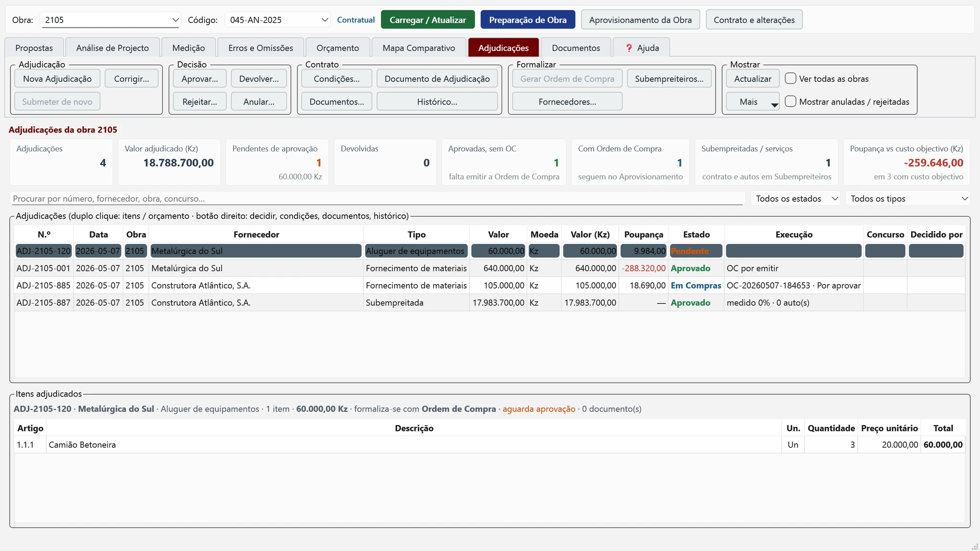Open the Histórico... button
The width and height of the screenshot is (980, 551).
[437, 101]
